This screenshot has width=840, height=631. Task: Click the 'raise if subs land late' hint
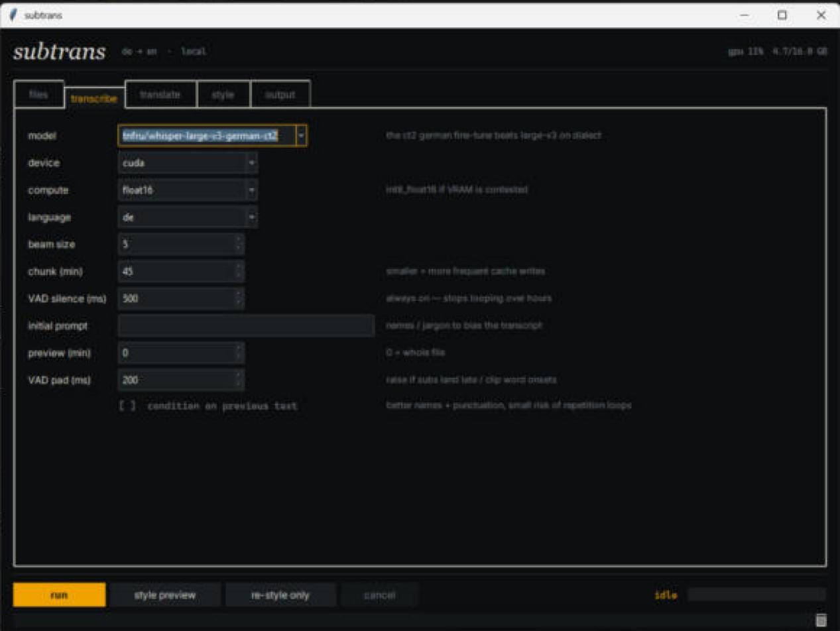pyautogui.click(x=471, y=380)
